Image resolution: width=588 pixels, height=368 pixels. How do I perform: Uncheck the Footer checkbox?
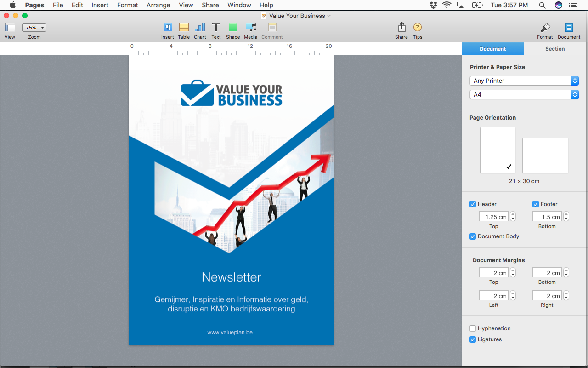point(536,204)
